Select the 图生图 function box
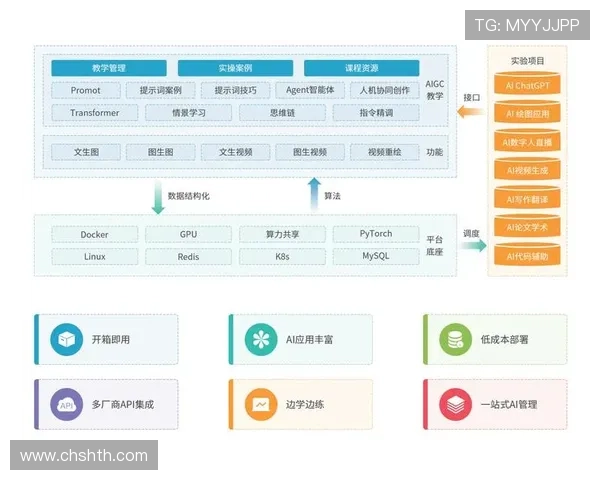Viewport: 600px width, 480px height. point(161,152)
